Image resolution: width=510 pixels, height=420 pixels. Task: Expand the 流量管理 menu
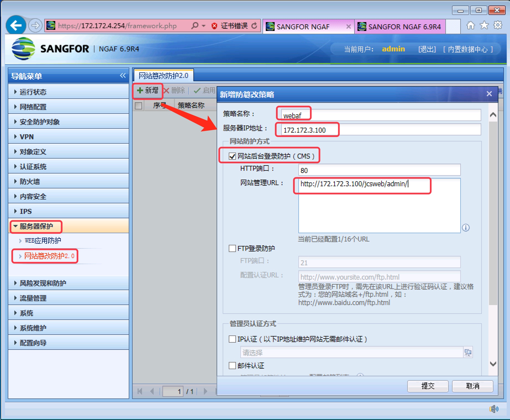[69, 298]
